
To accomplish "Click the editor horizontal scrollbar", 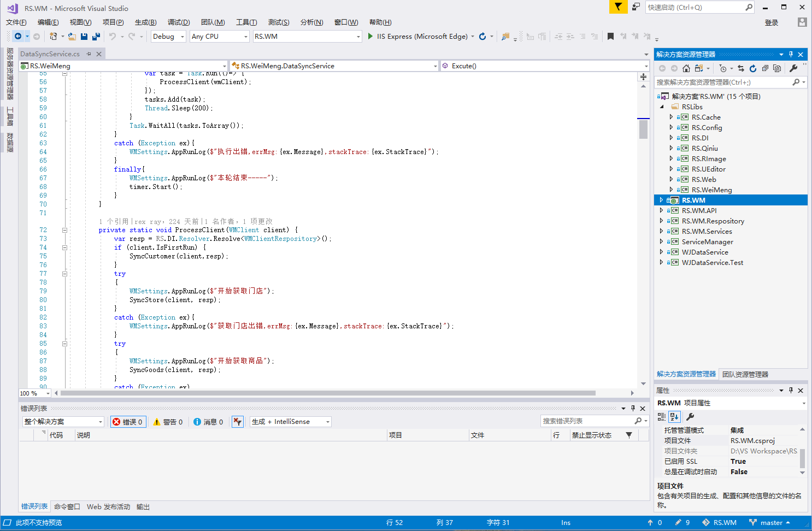I will point(328,393).
